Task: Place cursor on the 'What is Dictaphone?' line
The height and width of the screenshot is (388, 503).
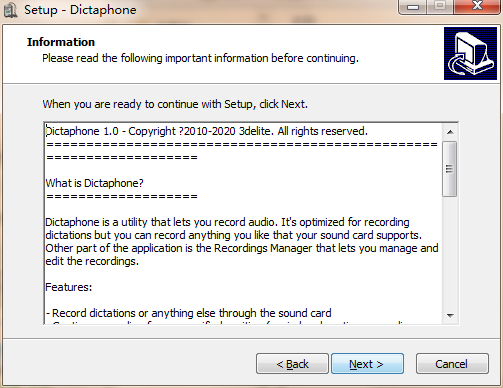Action: (x=94, y=183)
